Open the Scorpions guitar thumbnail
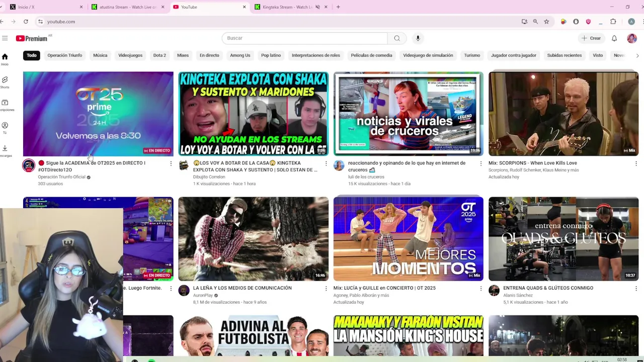Viewport: 644px width, 362px height. [x=563, y=114]
